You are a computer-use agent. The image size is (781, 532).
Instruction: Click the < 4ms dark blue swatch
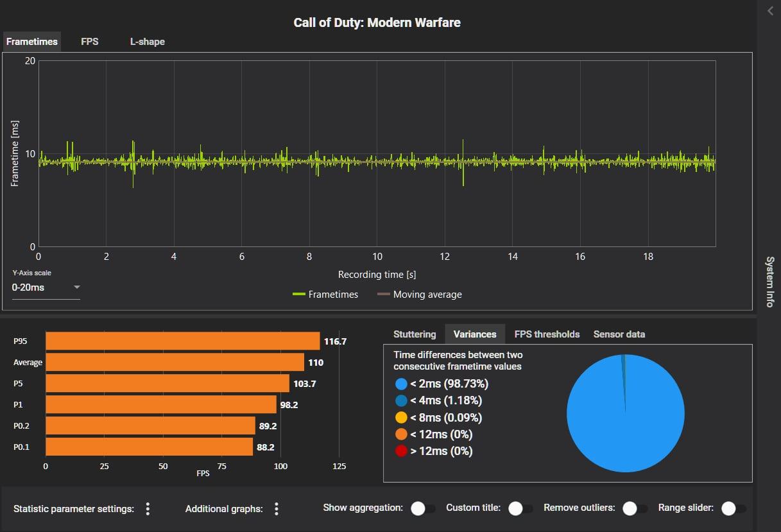[402, 400]
